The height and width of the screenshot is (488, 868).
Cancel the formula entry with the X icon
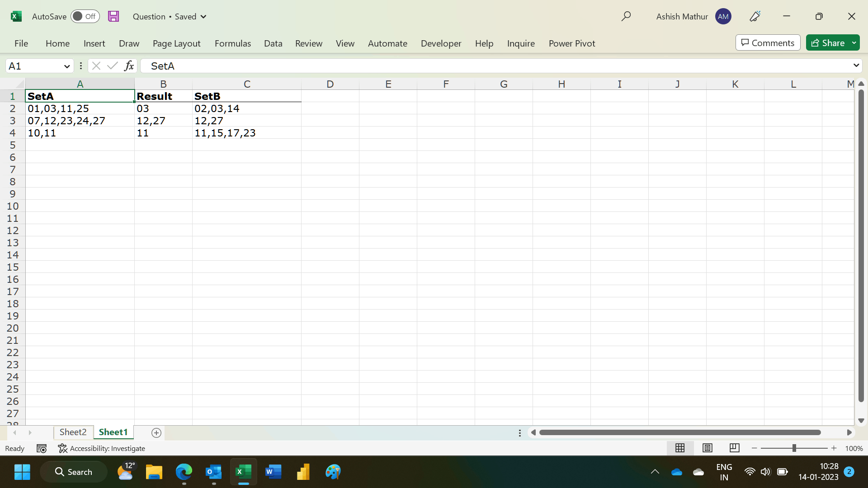pyautogui.click(x=96, y=66)
